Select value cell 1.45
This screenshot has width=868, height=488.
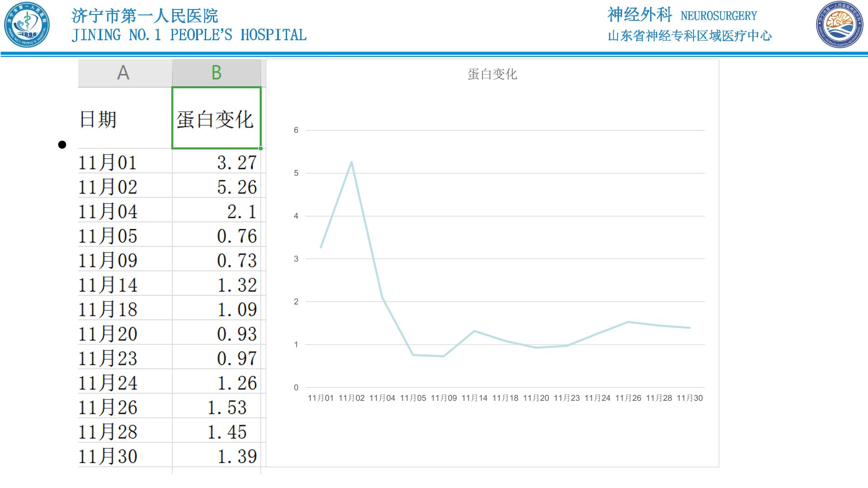[217, 430]
